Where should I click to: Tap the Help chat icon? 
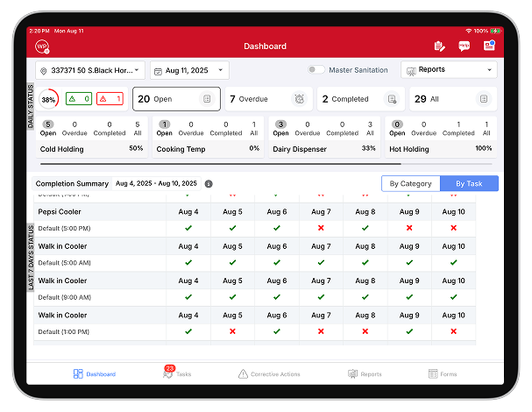[465, 46]
